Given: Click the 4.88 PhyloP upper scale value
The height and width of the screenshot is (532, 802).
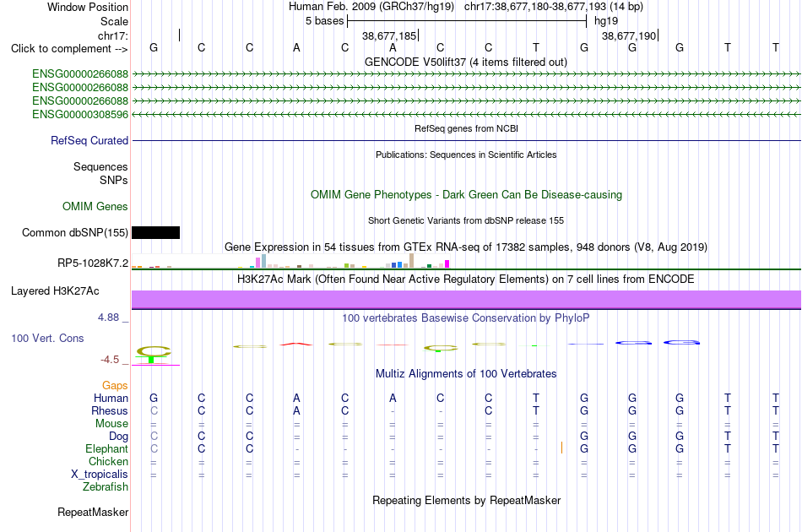Looking at the screenshot, I should tap(108, 318).
